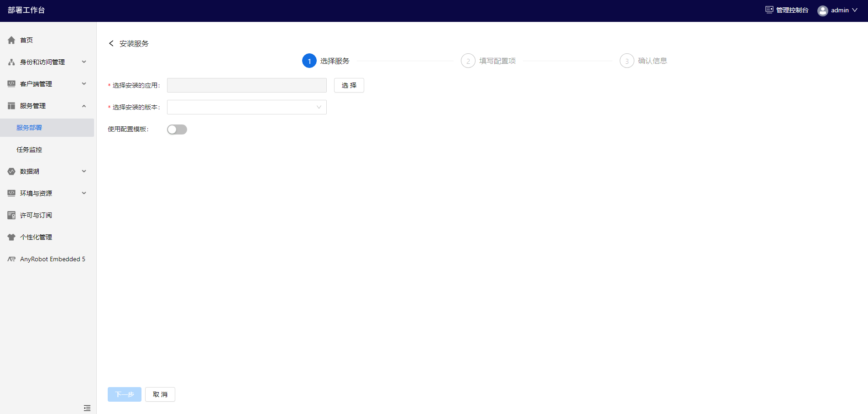This screenshot has height=414, width=868.
Task: Expand the 数据湖 chevron
Action: point(84,171)
